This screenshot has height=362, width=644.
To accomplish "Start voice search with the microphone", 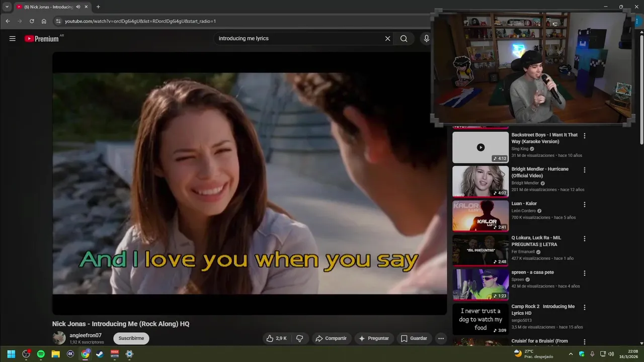I will coord(426,39).
